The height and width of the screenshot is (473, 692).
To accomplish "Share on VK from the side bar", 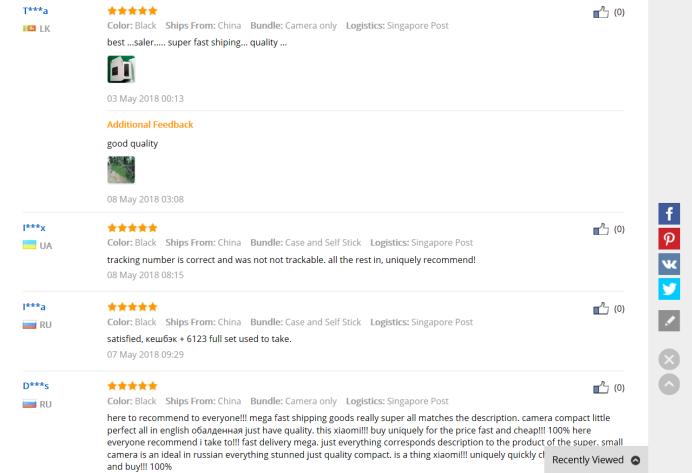I will click(x=669, y=264).
